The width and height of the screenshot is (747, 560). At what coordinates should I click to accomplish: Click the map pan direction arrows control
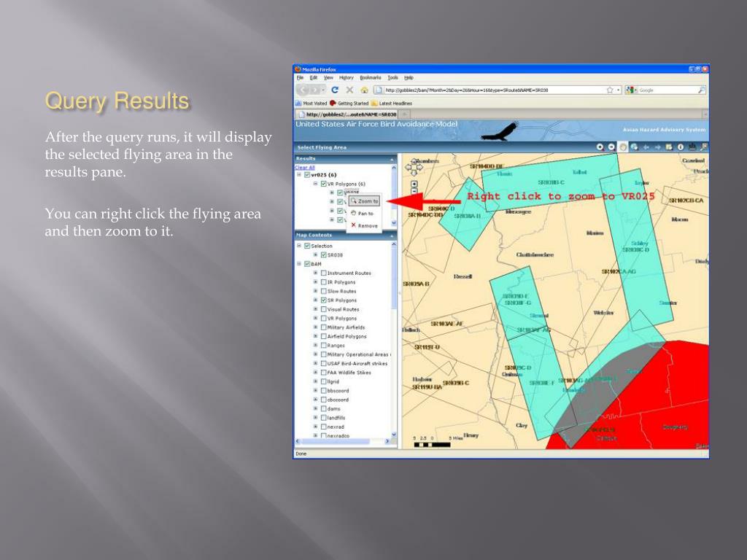point(414,166)
